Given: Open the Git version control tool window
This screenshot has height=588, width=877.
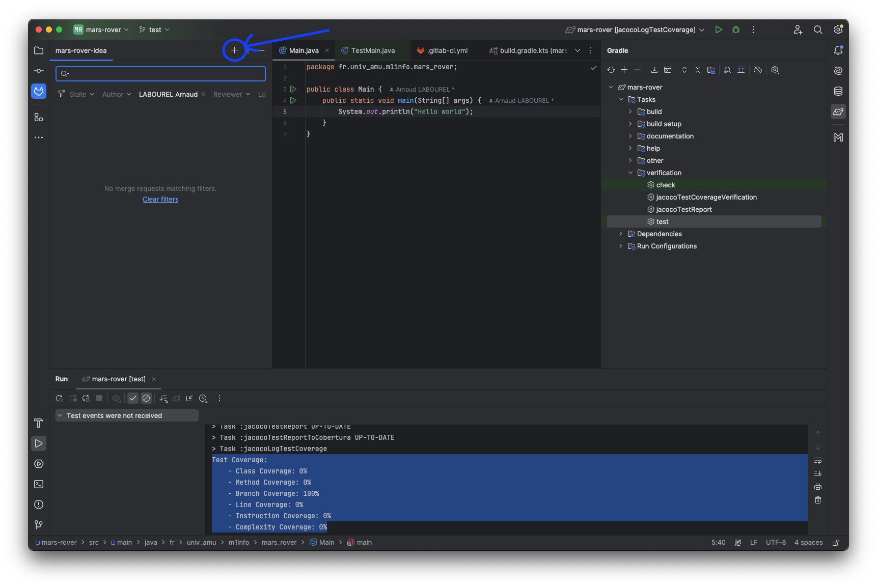Looking at the screenshot, I should [x=39, y=524].
